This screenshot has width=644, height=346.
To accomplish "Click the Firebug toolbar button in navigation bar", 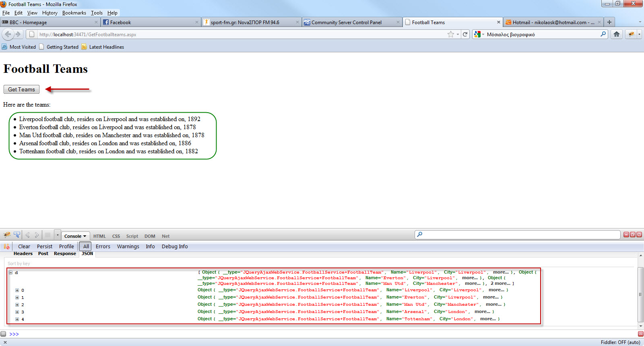I will [x=632, y=34].
